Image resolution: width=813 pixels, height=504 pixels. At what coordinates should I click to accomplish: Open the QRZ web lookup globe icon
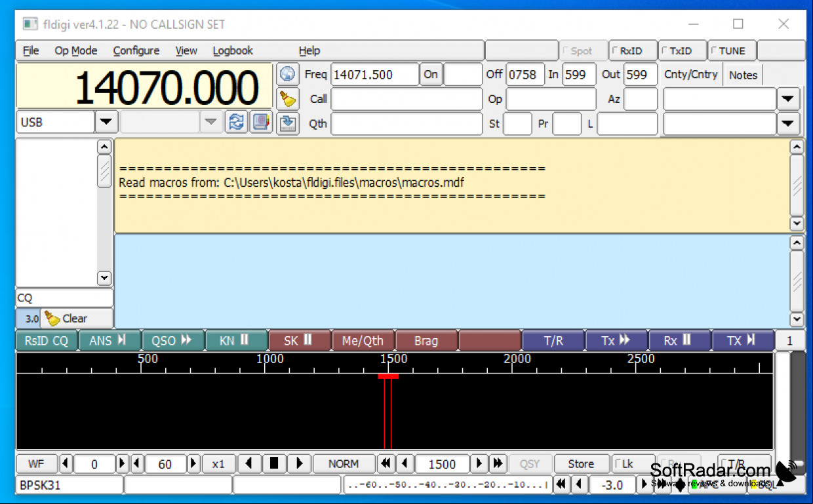click(x=287, y=74)
